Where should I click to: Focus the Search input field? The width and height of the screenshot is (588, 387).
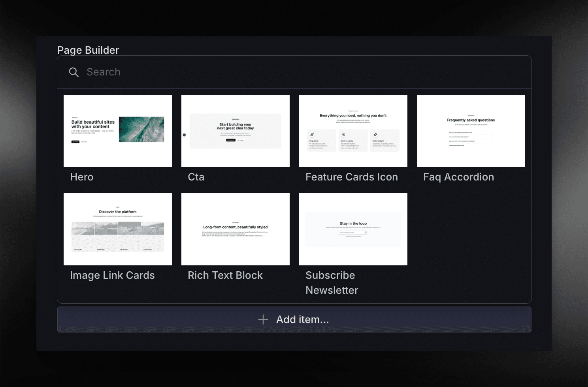click(x=294, y=72)
